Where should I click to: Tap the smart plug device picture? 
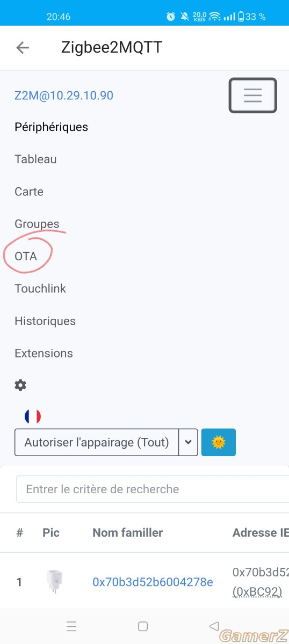pyautogui.click(x=55, y=582)
